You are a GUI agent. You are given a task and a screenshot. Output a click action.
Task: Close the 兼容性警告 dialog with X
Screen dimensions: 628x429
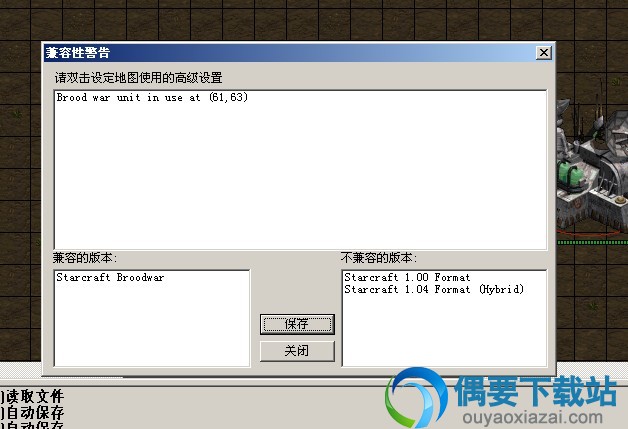543,52
